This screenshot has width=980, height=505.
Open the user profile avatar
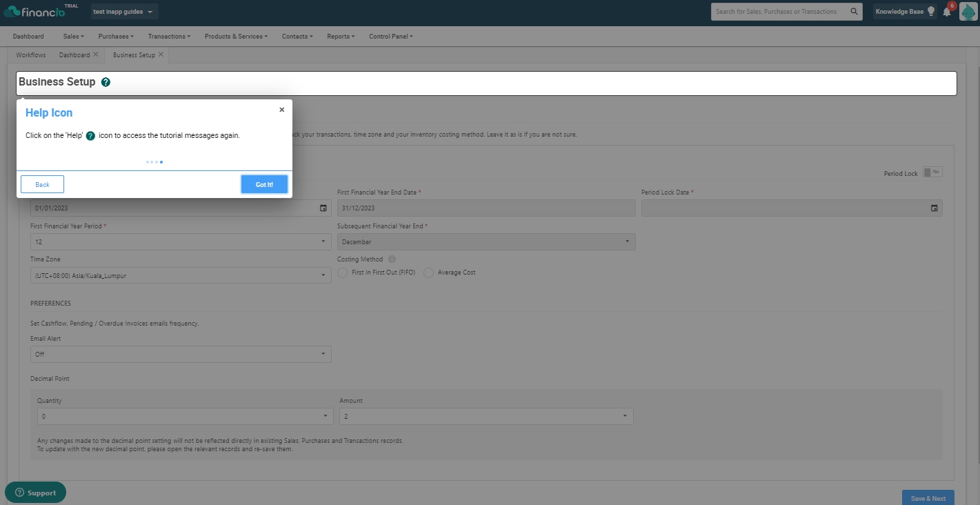click(968, 12)
